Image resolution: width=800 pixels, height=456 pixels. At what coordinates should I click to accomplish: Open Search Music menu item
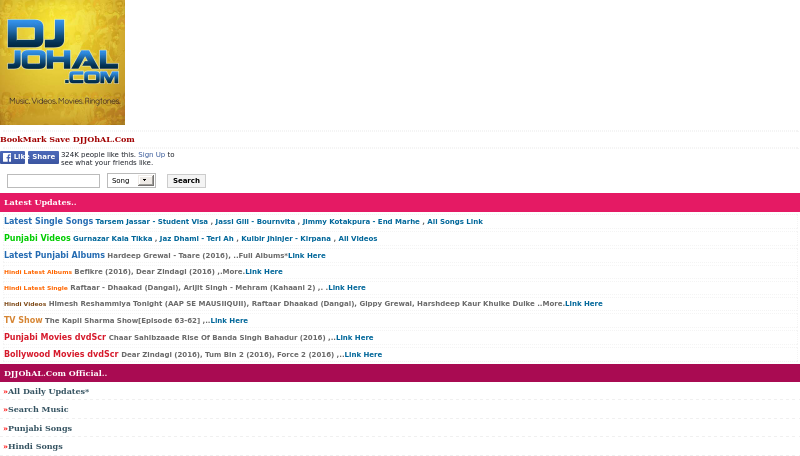(x=36, y=410)
